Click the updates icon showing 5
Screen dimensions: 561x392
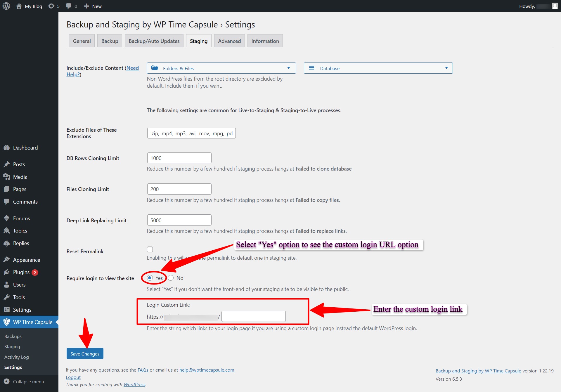51,6
